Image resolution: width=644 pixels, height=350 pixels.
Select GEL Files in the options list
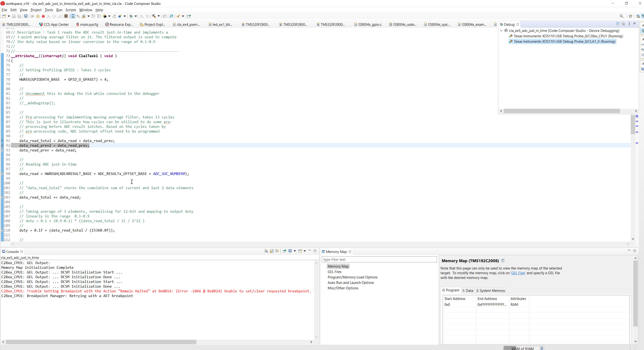335,272
